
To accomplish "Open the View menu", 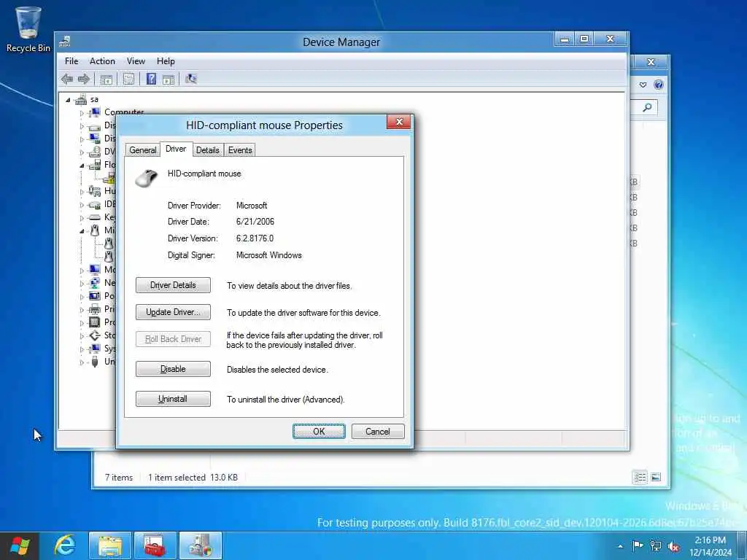I will click(136, 61).
